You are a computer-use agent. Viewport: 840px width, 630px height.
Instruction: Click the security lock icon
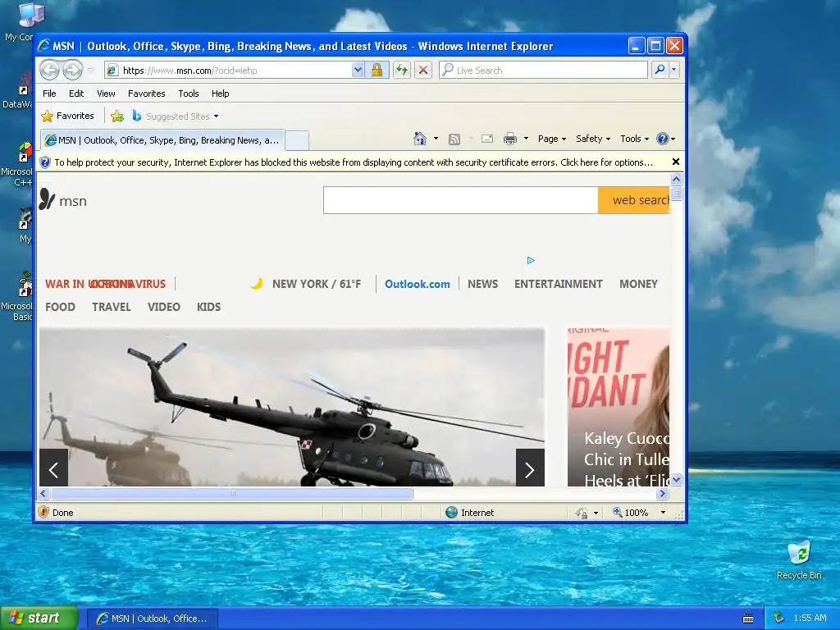pyautogui.click(x=377, y=71)
